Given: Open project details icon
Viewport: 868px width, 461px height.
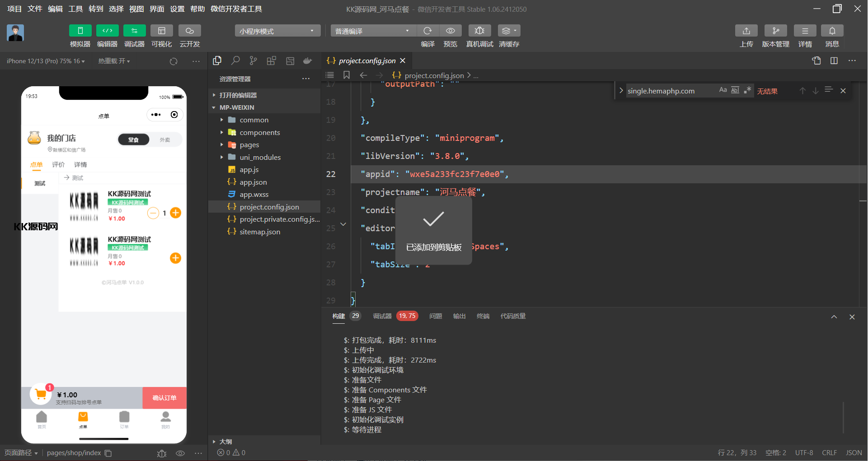Looking at the screenshot, I should 805,31.
